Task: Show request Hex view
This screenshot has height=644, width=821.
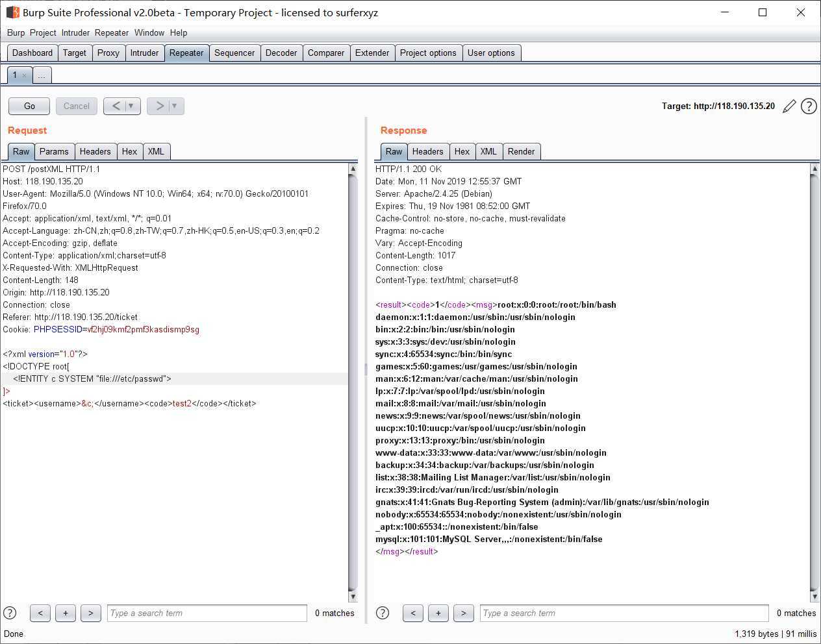Action: 129,151
